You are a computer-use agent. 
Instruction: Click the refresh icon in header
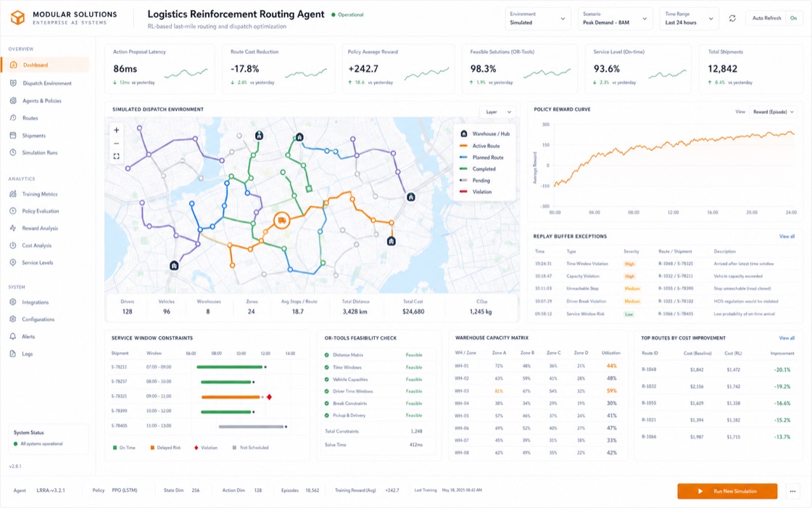pos(732,18)
